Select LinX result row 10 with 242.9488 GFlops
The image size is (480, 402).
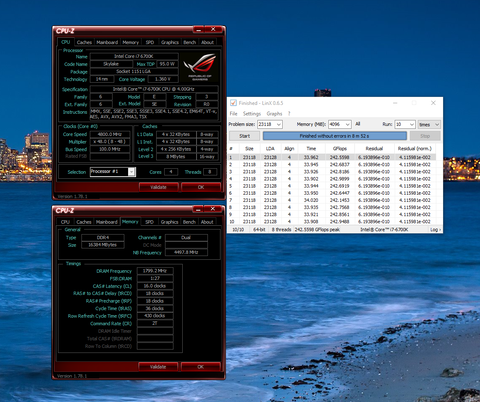pyautogui.click(x=332, y=221)
